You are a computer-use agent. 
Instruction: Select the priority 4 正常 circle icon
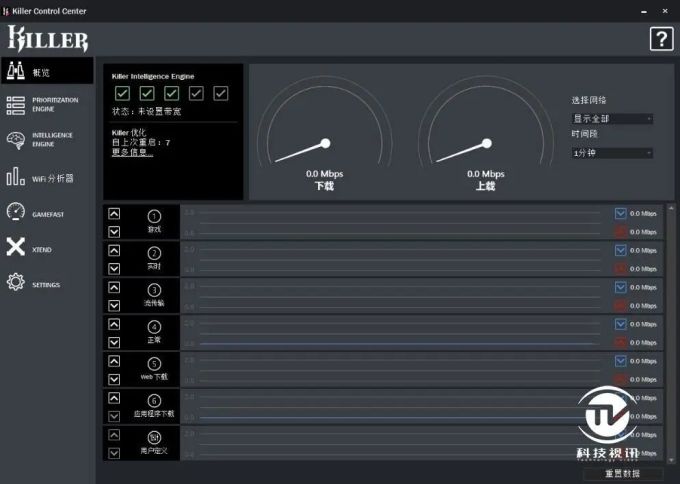(x=154, y=327)
